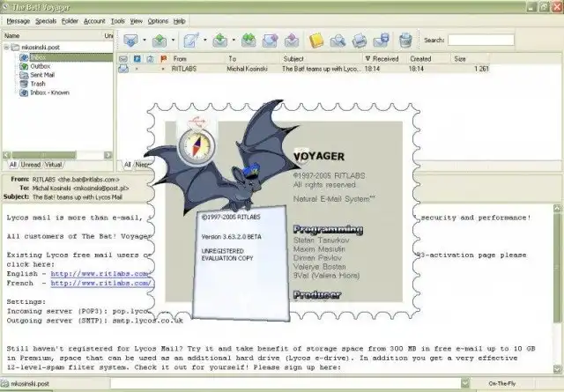Image resolution: width=564 pixels, height=392 pixels.
Task: Switch to Unread tab in folder pane
Action: (31, 164)
